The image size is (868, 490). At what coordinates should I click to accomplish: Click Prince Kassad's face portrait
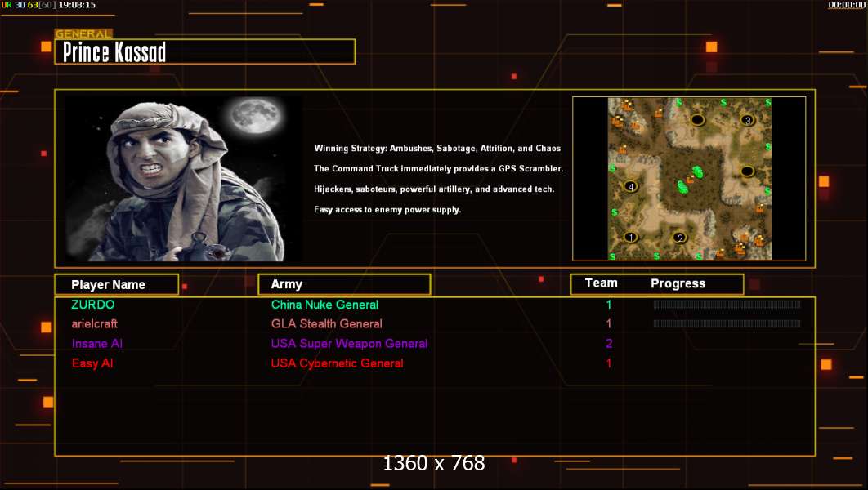[x=157, y=154]
